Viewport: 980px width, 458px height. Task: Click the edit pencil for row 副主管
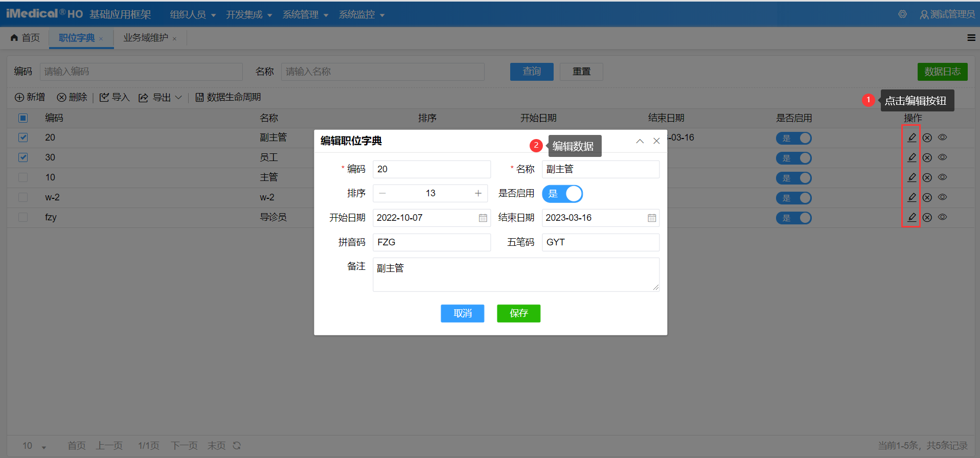tap(911, 138)
